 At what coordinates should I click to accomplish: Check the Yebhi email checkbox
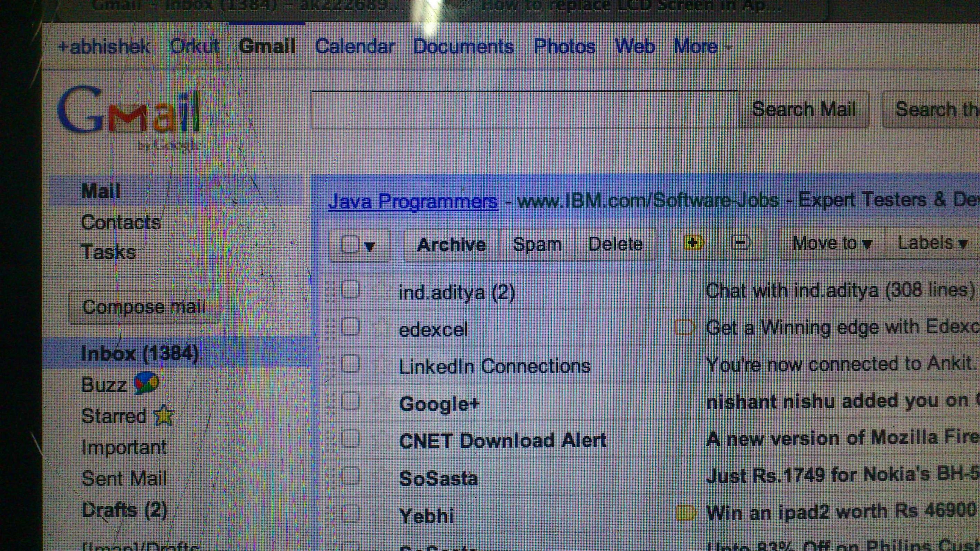tap(350, 513)
